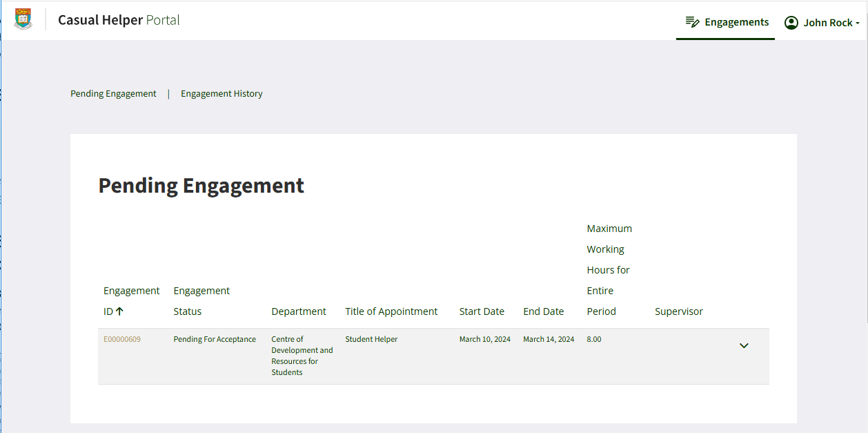The width and height of the screenshot is (868, 433).
Task: Click the university crest logo
Action: tap(23, 19)
